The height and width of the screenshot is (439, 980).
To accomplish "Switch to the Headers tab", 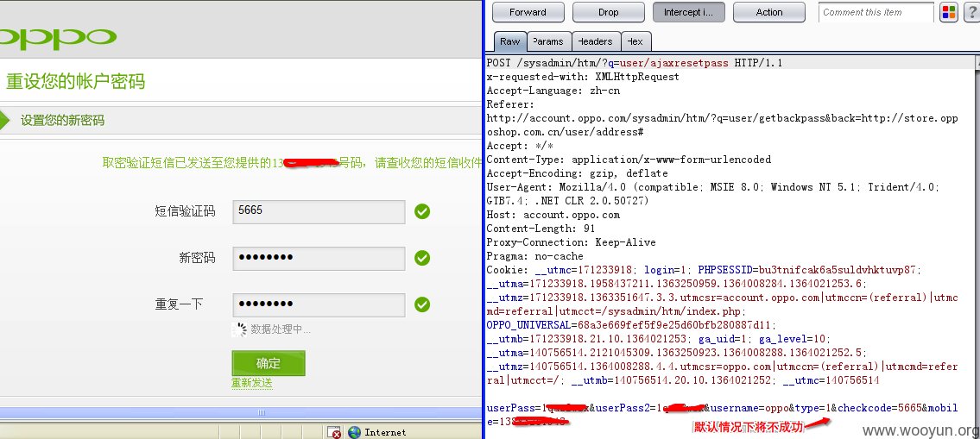I will click(596, 42).
